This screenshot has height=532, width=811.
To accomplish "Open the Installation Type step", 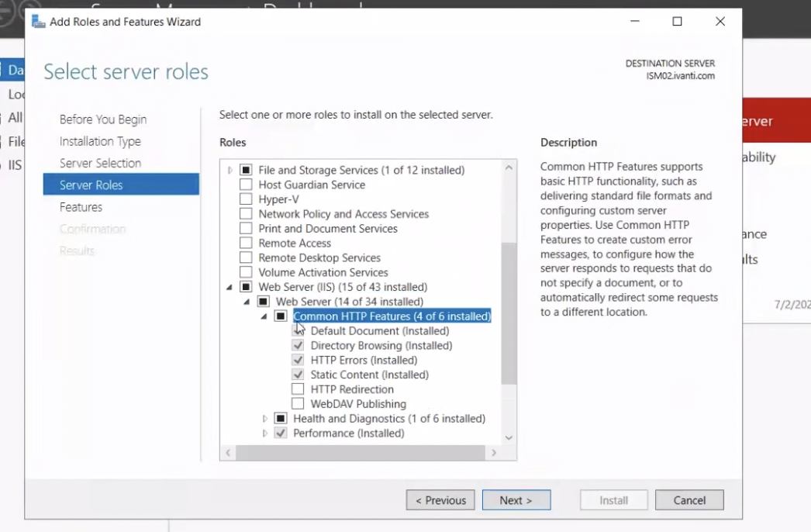I will pos(100,141).
